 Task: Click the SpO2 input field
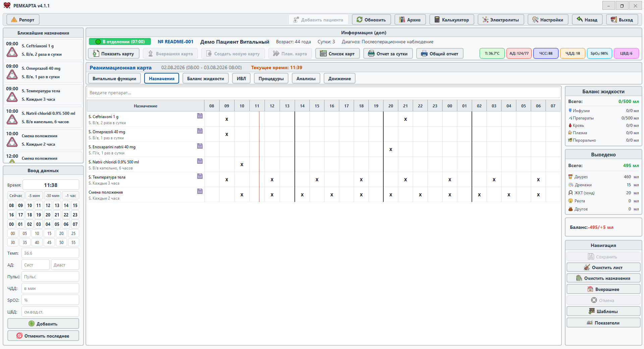50,300
